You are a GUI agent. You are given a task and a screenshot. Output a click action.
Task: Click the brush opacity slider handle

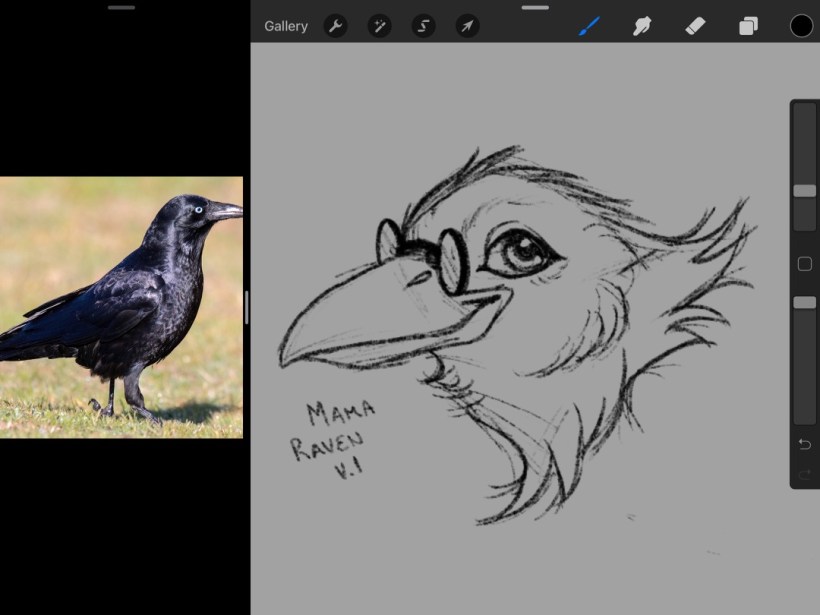[x=804, y=302]
